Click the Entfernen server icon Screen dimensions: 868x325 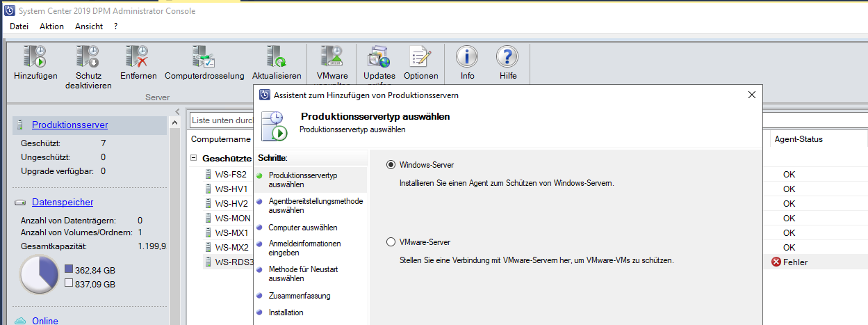138,57
